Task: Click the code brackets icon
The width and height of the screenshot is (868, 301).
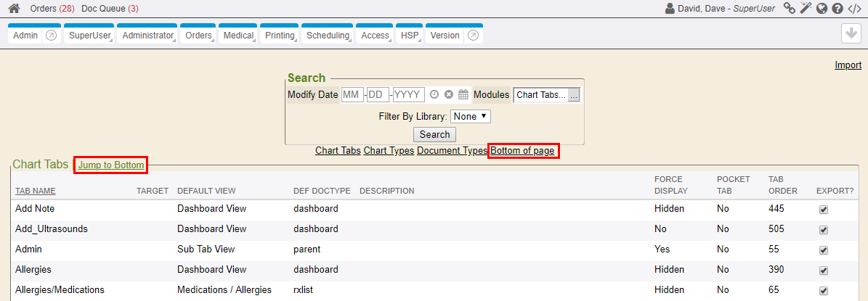Action: click(x=854, y=9)
